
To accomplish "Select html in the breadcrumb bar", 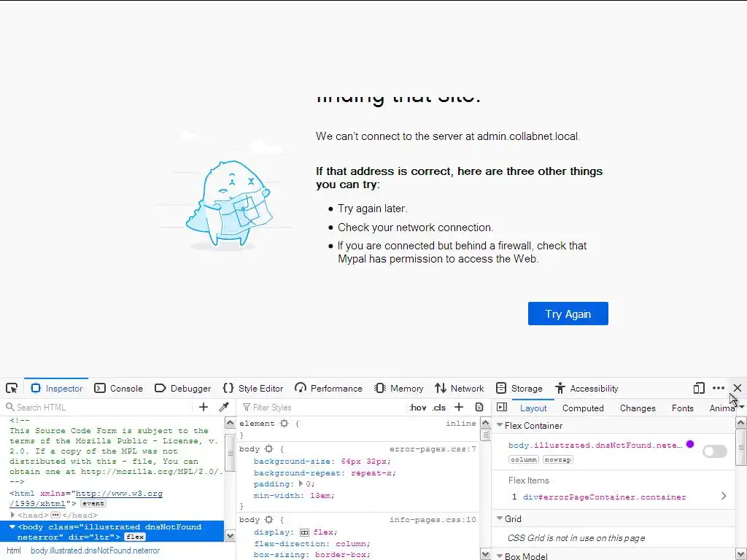I will pyautogui.click(x=14, y=551).
